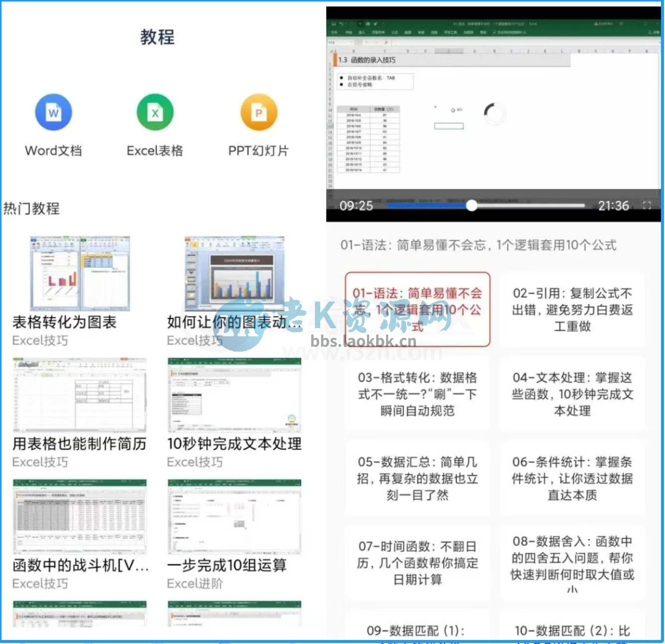Screen dimensions: 665x644
Task: Click the 09:25 elapsed time label
Action: (x=356, y=206)
